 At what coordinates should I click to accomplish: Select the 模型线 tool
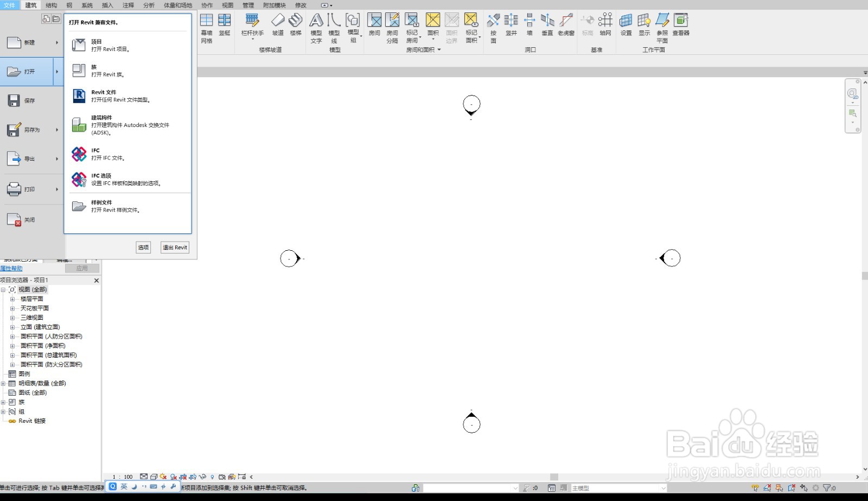334,28
